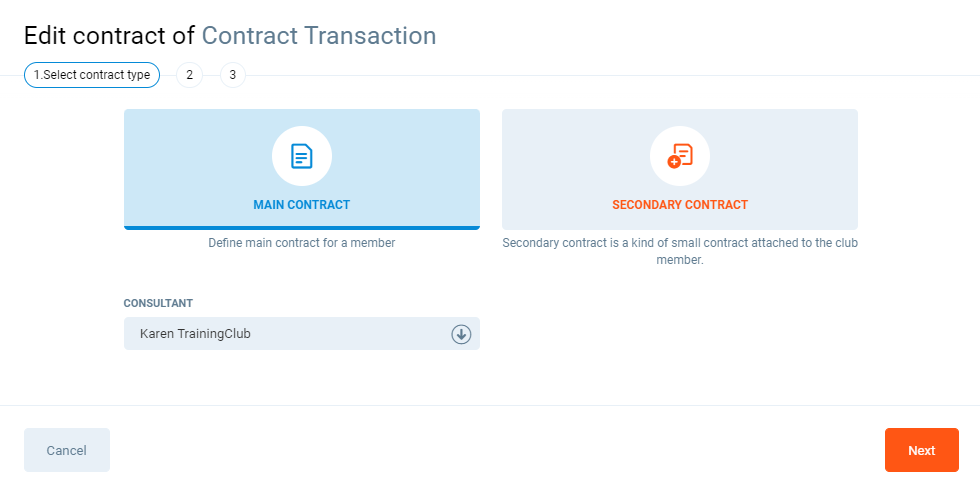Click the blue selection bar under Main Contract
Image resolution: width=980 pixels, height=494 pixels.
tap(301, 228)
